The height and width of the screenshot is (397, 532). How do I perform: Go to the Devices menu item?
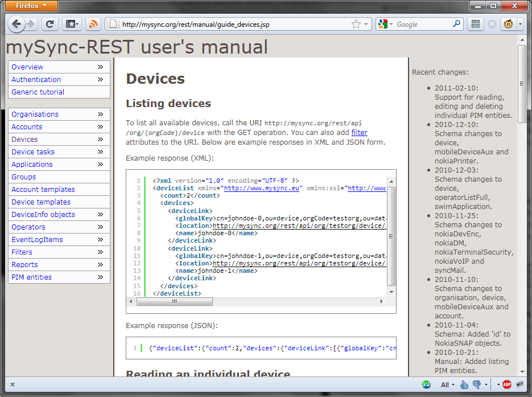[59, 139]
